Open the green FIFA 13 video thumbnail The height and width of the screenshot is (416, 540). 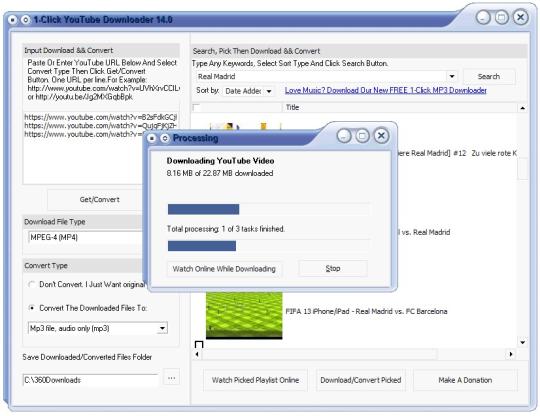point(244,315)
